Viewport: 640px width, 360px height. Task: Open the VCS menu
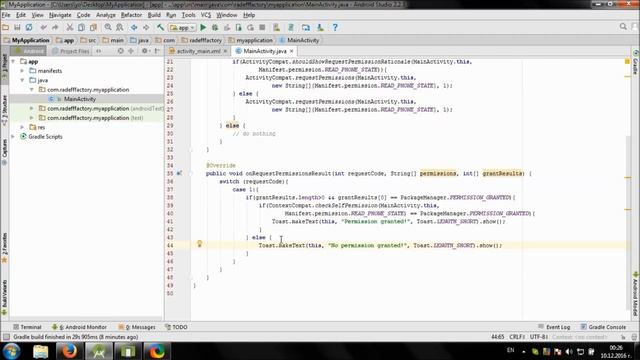[x=206, y=15]
